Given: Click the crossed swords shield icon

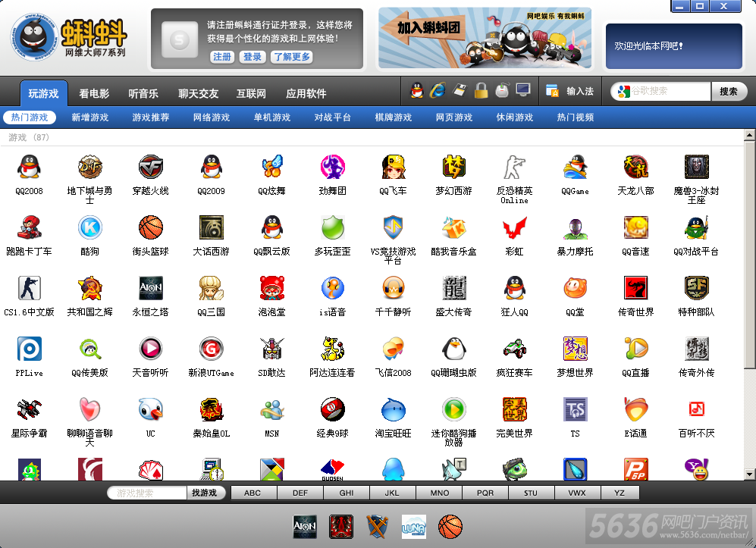Looking at the screenshot, I should 377,526.
